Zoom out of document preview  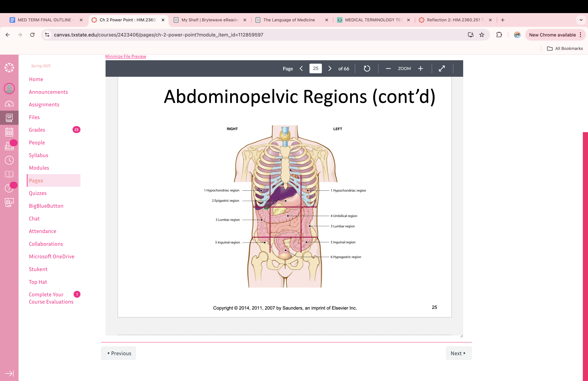[388, 68]
